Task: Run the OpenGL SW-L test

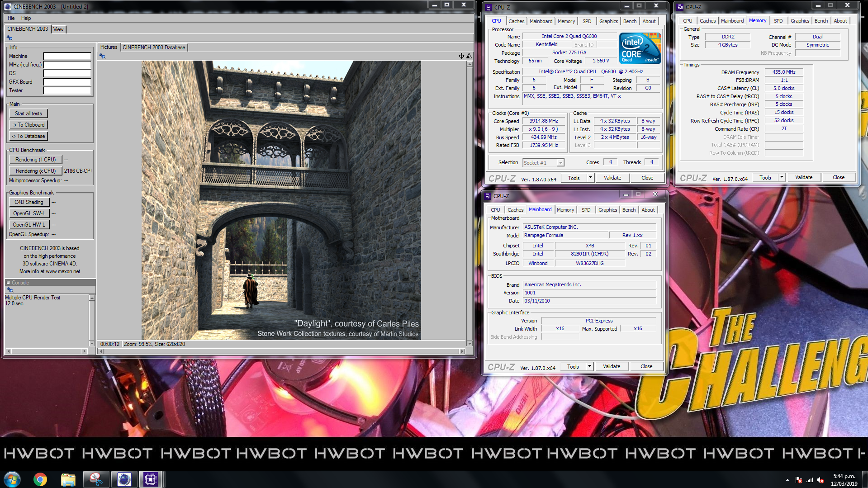Action: pos(29,213)
